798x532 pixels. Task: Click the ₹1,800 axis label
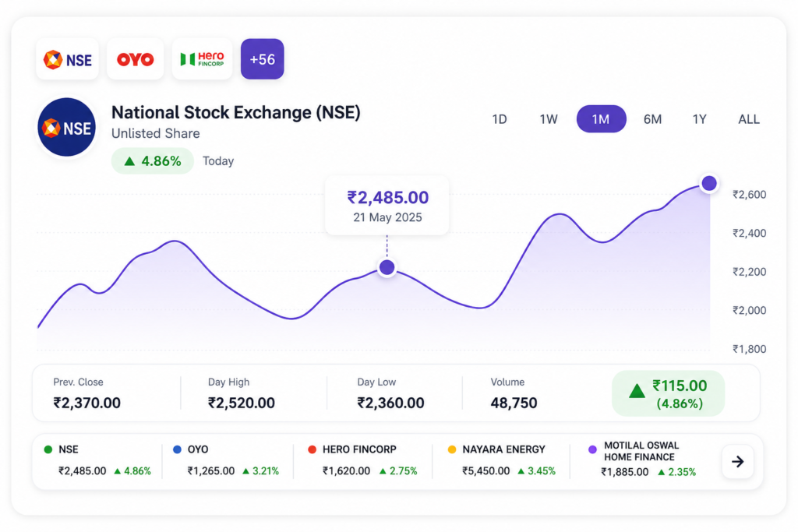[749, 349]
